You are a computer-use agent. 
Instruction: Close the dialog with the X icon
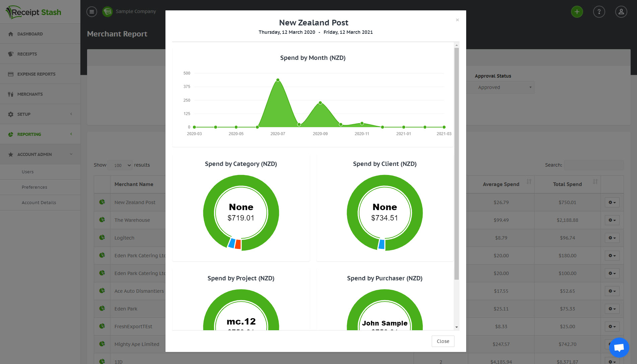point(457,20)
